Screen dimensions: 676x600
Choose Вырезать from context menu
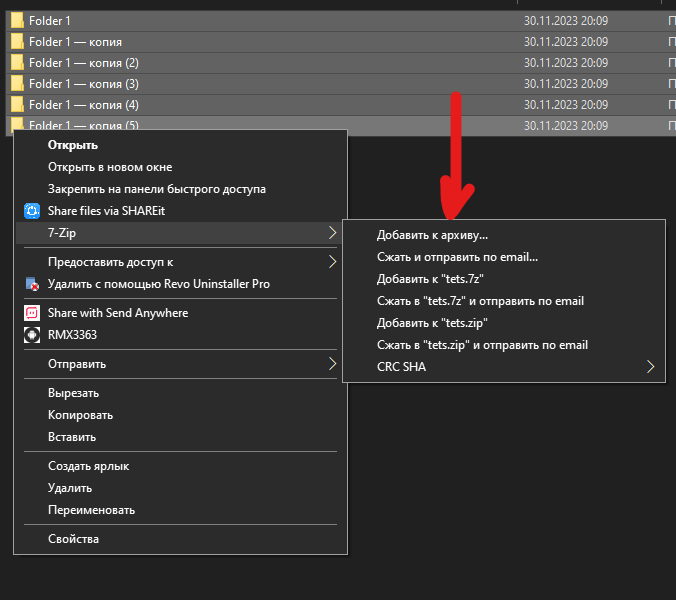(x=73, y=393)
